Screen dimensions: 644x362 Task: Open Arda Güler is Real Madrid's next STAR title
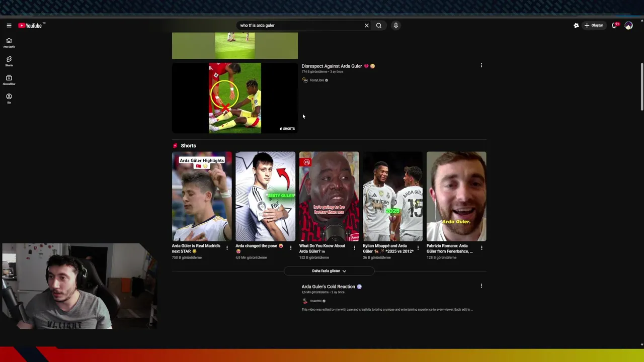196,248
